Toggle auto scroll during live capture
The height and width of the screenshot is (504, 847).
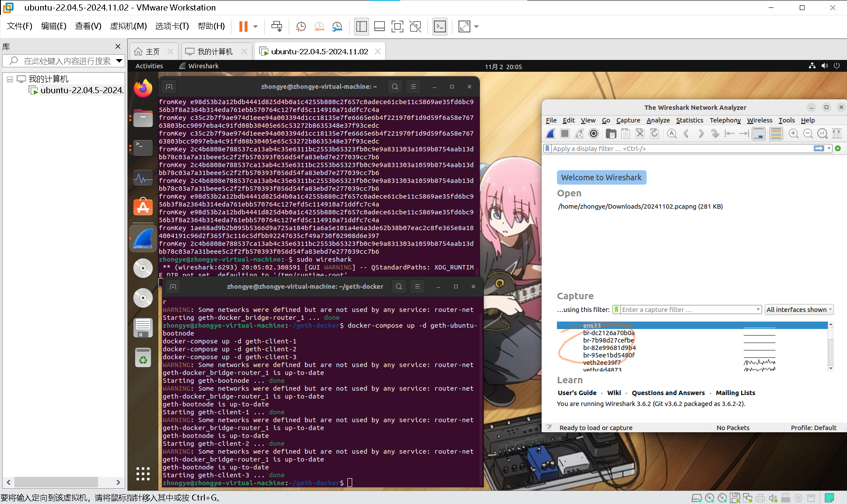click(x=759, y=133)
